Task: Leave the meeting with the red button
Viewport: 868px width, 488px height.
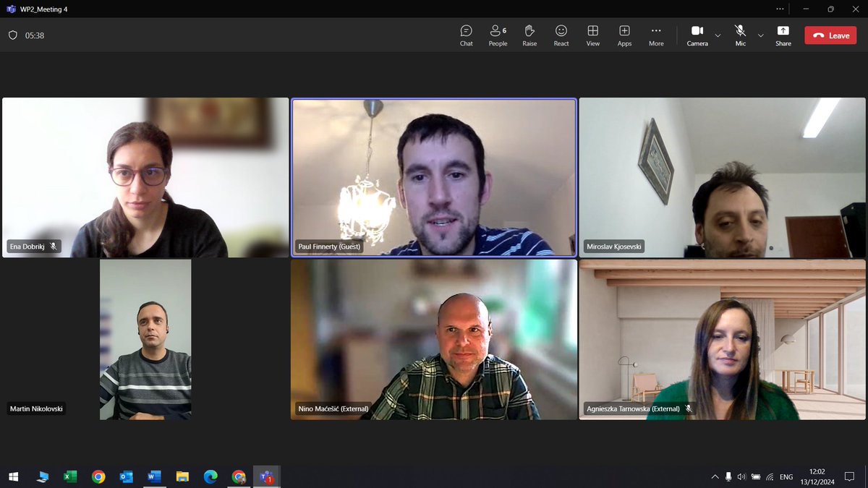Action: [x=830, y=35]
